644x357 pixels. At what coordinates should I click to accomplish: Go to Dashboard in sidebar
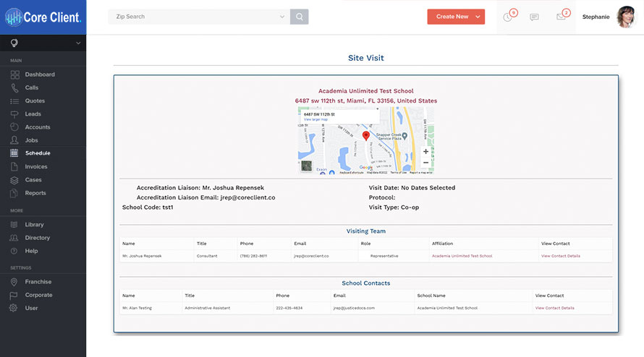[x=39, y=74]
